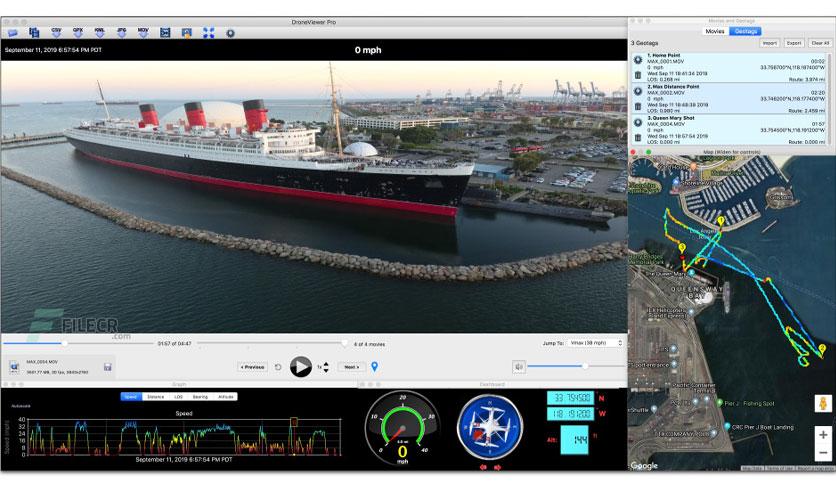Click the locked image toolbar icon

[x=187, y=33]
